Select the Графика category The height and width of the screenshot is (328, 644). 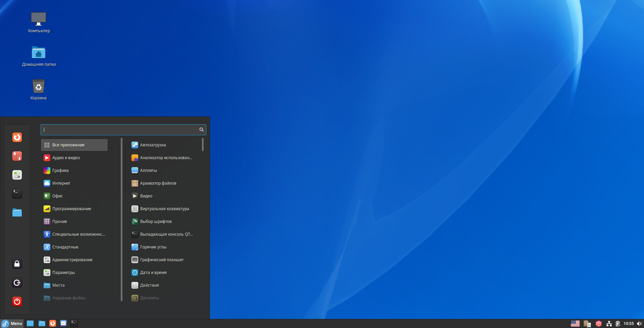click(60, 171)
